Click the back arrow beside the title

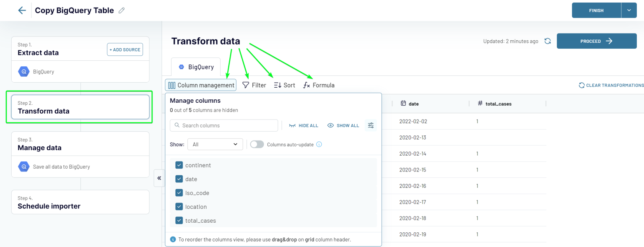pos(22,10)
